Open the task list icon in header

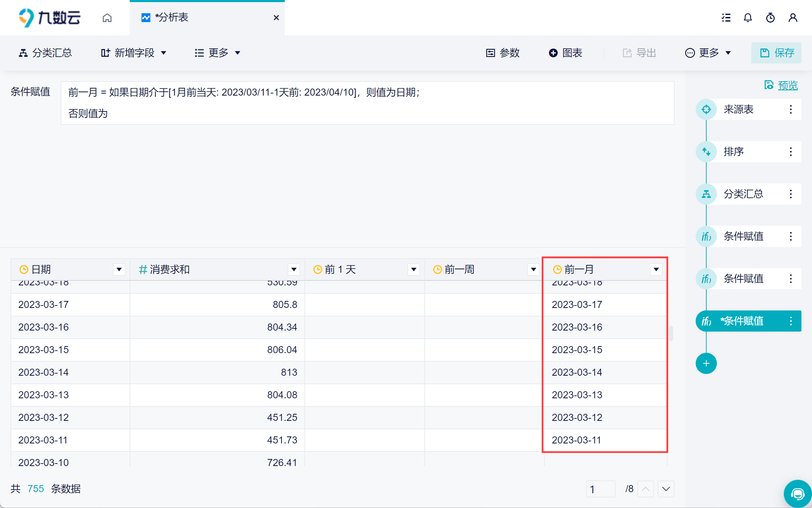[726, 18]
